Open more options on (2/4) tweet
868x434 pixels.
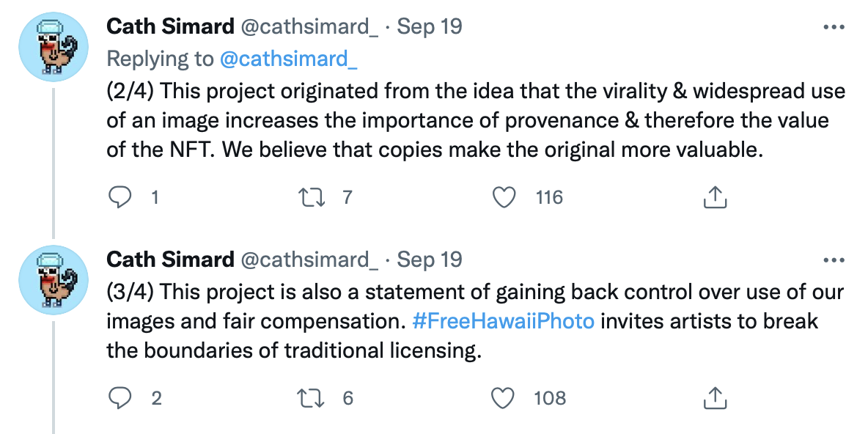point(834,28)
